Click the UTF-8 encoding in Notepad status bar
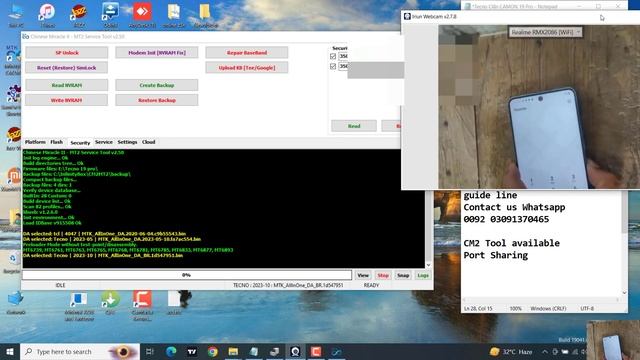This screenshot has width=640, height=360. pyautogui.click(x=587, y=309)
